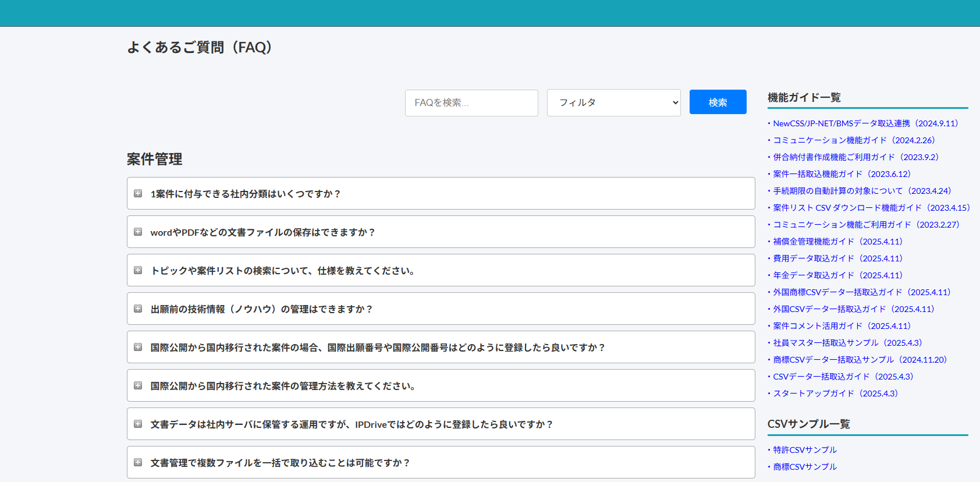Viewport: 980px width, 482px height.
Task: Click the よくあるご質問(FAQ) page title
Action: pos(200,47)
